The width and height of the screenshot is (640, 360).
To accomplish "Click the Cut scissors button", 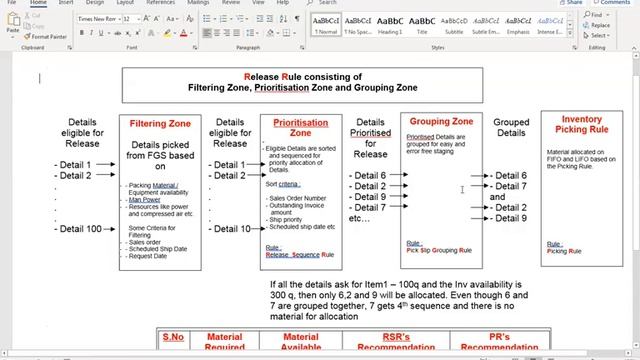I will coord(32,16).
